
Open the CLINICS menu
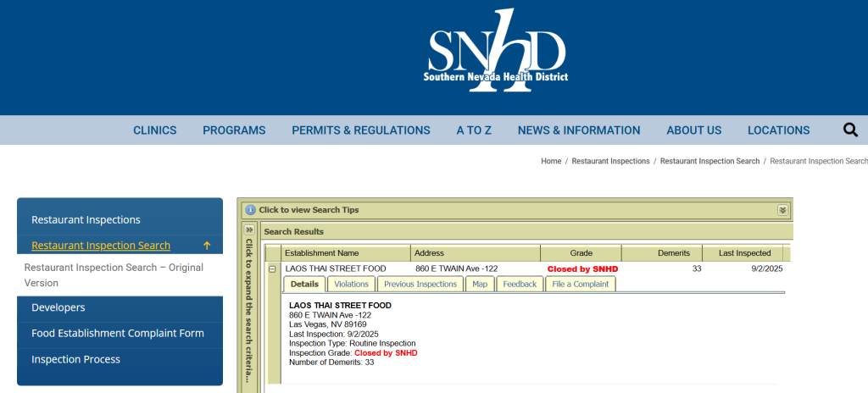point(155,130)
